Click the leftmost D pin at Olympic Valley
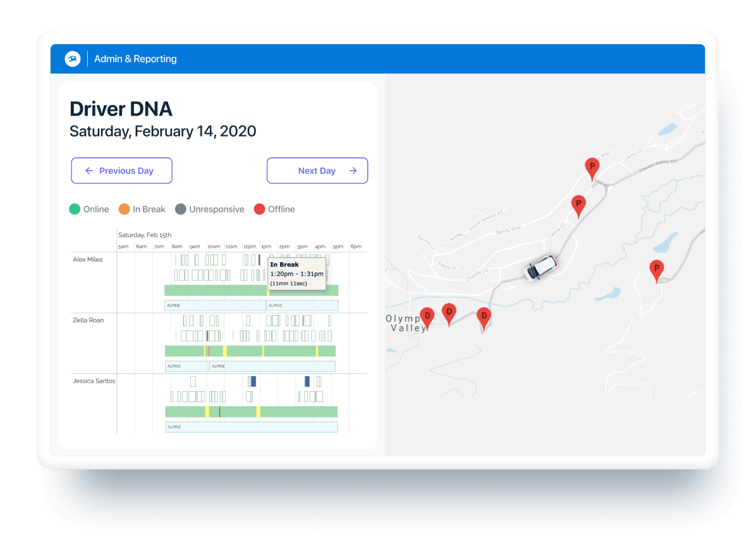 point(427,317)
